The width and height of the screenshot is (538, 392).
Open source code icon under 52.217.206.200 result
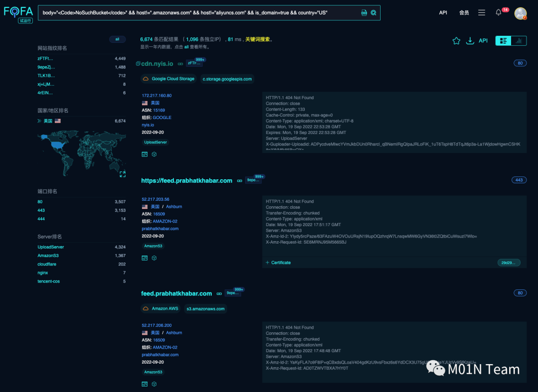coord(145,384)
